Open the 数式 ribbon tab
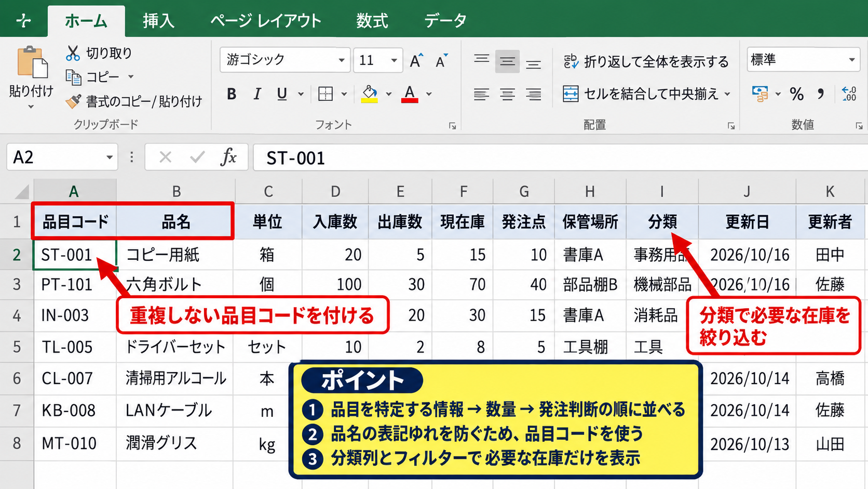 [372, 21]
